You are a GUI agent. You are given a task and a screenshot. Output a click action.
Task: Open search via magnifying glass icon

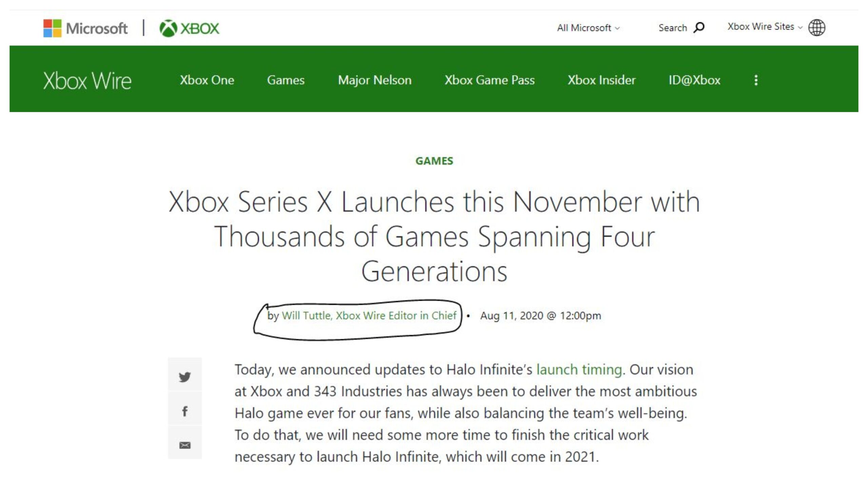coord(699,27)
